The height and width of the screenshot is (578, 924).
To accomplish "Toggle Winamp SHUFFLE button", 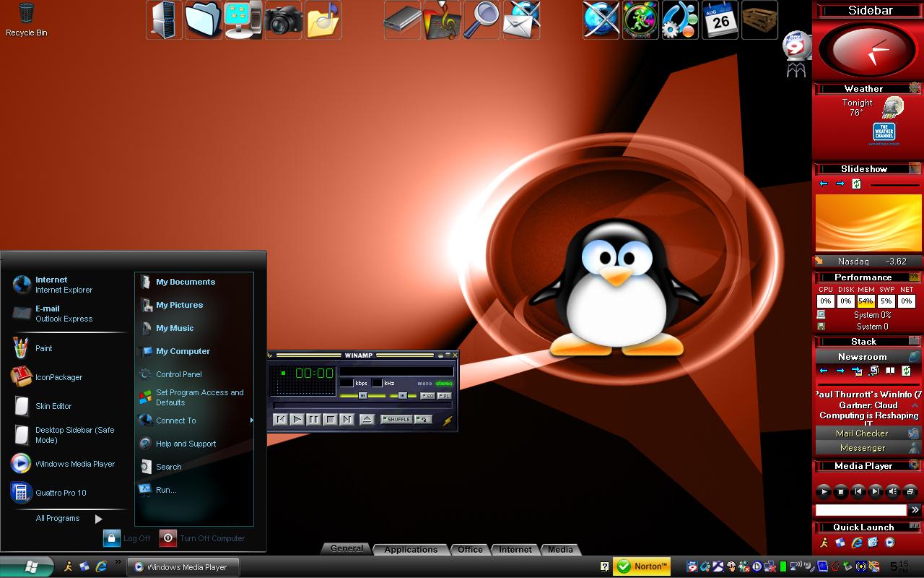I will coord(396,419).
